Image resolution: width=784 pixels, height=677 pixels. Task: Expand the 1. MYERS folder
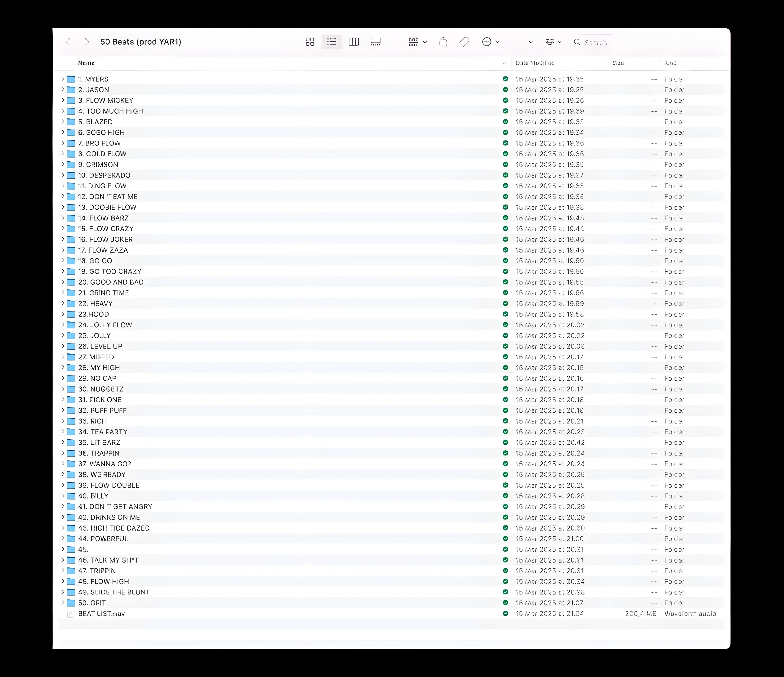[x=63, y=79]
